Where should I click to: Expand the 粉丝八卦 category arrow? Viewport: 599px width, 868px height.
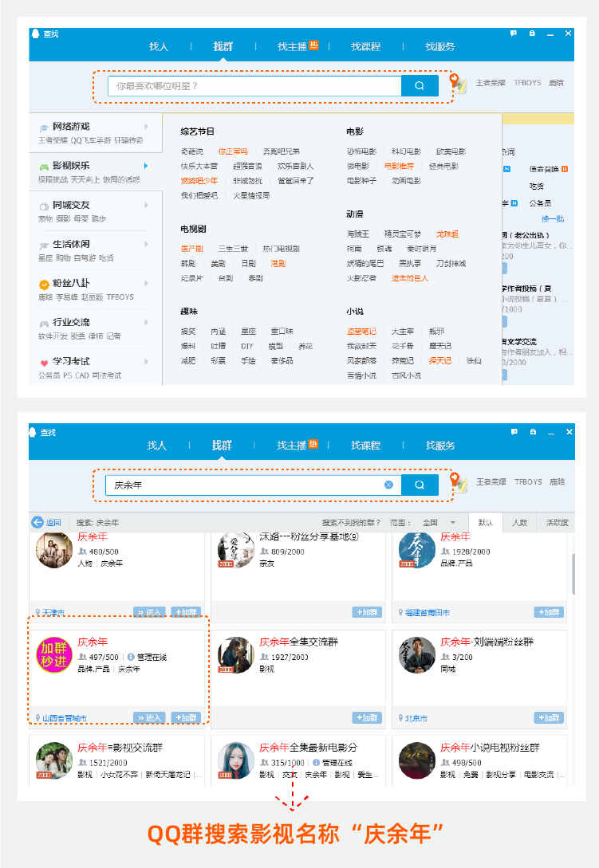click(146, 284)
